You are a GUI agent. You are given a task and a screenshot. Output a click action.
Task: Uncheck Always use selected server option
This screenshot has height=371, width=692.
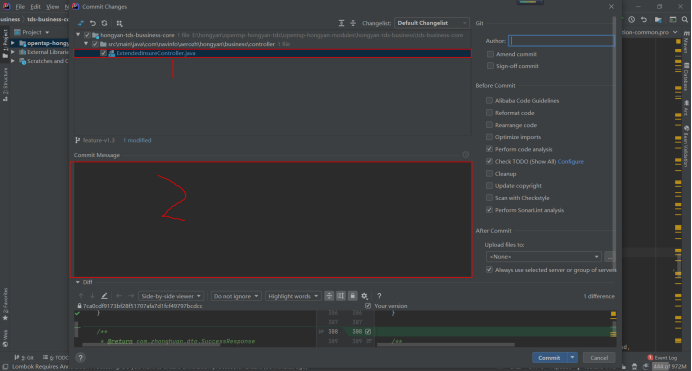tap(489, 270)
